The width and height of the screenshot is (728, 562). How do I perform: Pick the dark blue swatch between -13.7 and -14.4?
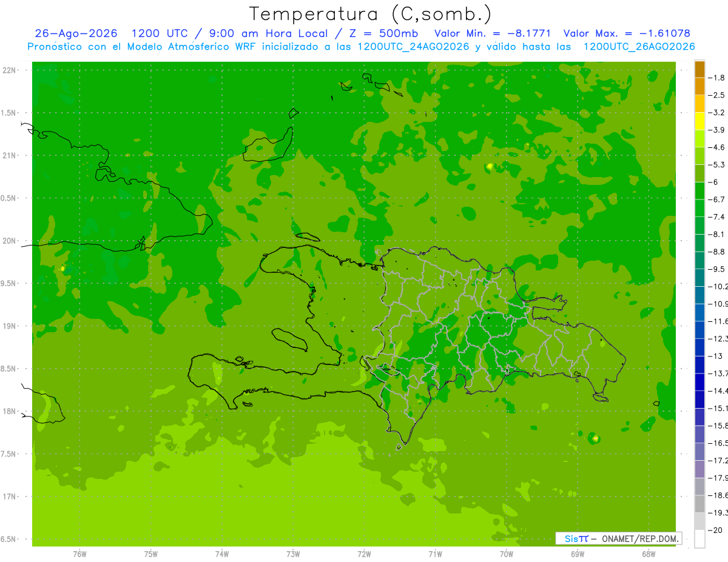699,382
